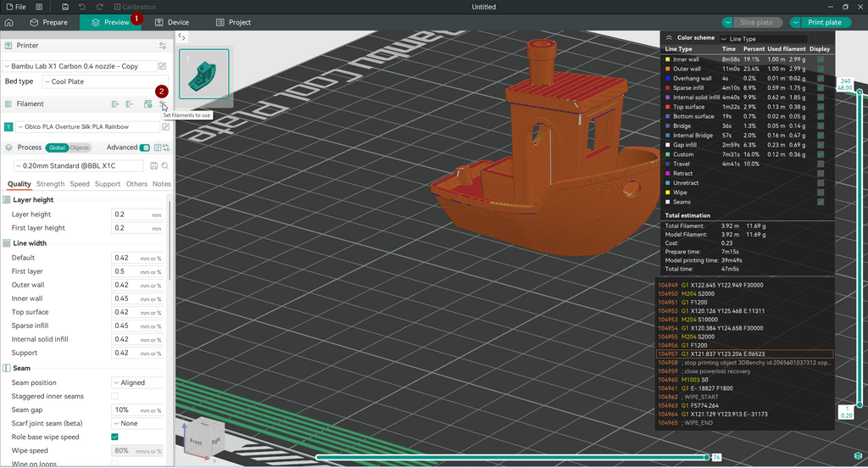
Task: Click the Printer section icon
Action: pos(8,46)
